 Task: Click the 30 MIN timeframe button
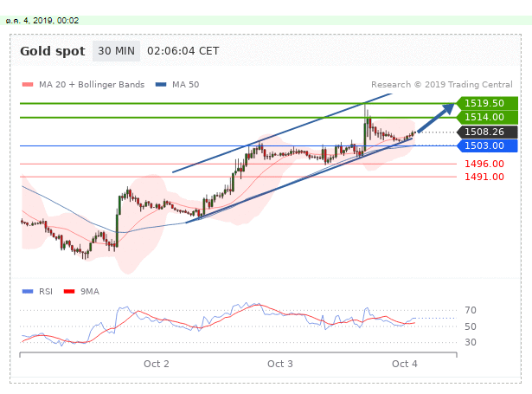[x=116, y=51]
